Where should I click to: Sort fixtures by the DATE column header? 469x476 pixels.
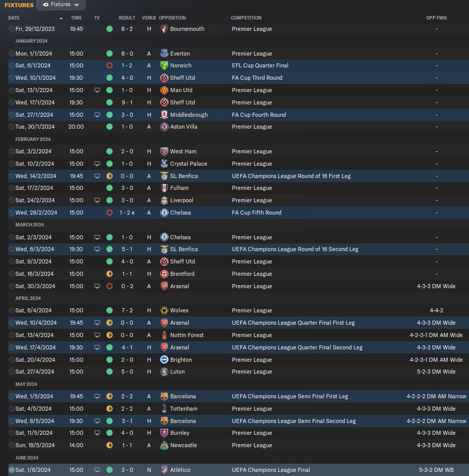(x=14, y=18)
